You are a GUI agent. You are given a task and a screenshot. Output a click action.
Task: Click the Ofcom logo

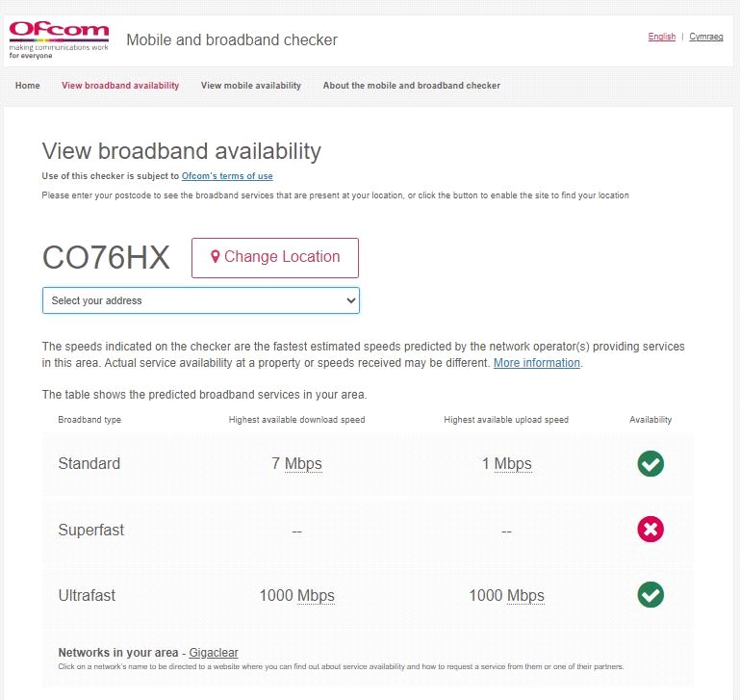pyautogui.click(x=59, y=40)
